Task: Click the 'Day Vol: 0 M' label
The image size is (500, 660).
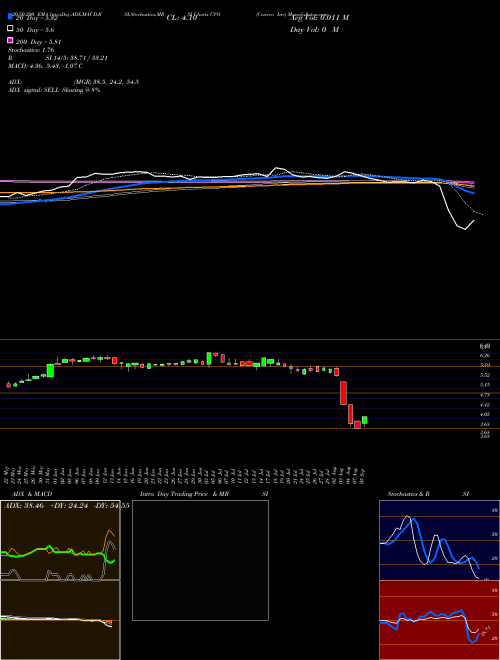Action: (314, 30)
